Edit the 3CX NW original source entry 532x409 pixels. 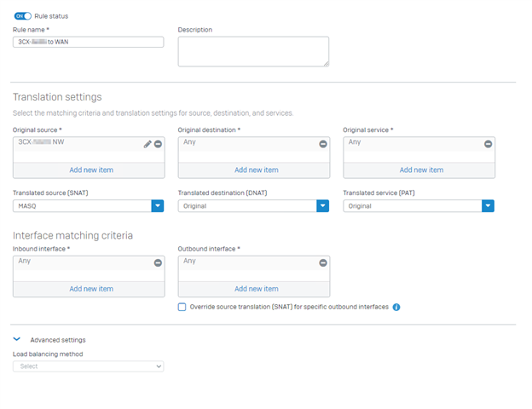pyautogui.click(x=147, y=144)
